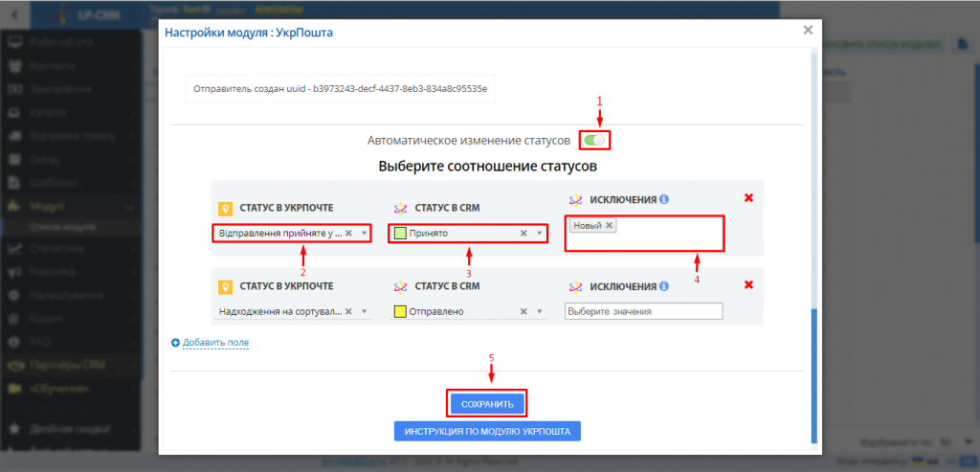Image resolution: width=980 pixels, height=472 pixels.
Task: Click CRM logo icon of first 'Статус в CRM'
Action: [x=401, y=208]
